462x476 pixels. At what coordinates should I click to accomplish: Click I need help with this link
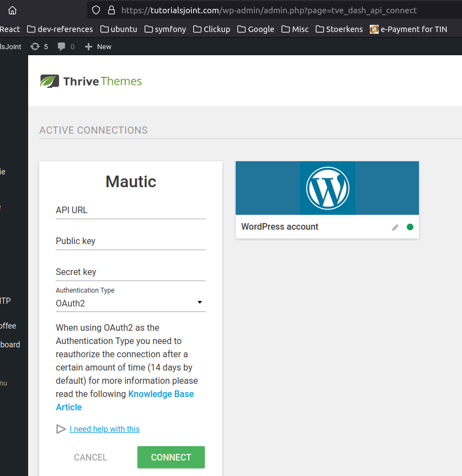[105, 429]
